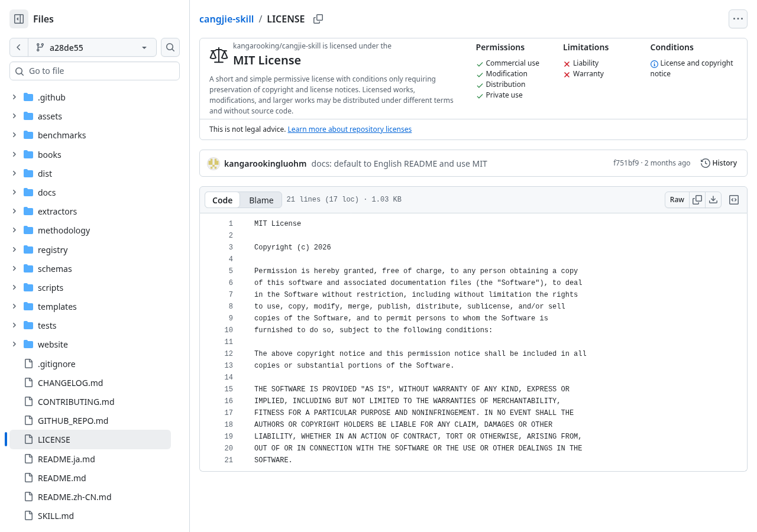This screenshot has width=757, height=532.
Task: Open the a28de55 branch selector dropdown
Action: 92,47
